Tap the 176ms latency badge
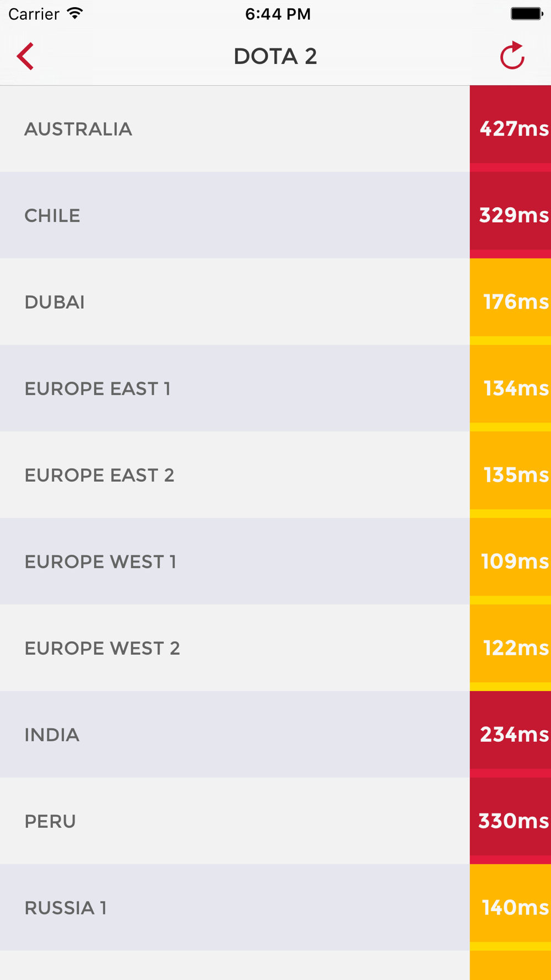The width and height of the screenshot is (551, 980). coord(510,302)
